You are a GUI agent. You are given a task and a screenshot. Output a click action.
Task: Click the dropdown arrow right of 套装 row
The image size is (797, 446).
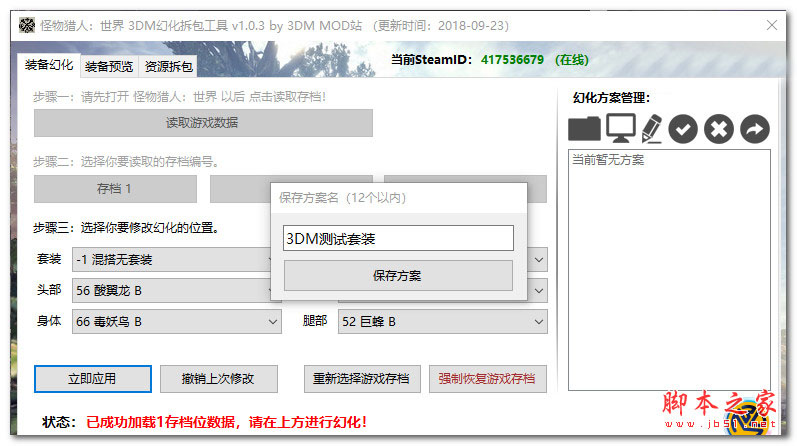coord(538,260)
